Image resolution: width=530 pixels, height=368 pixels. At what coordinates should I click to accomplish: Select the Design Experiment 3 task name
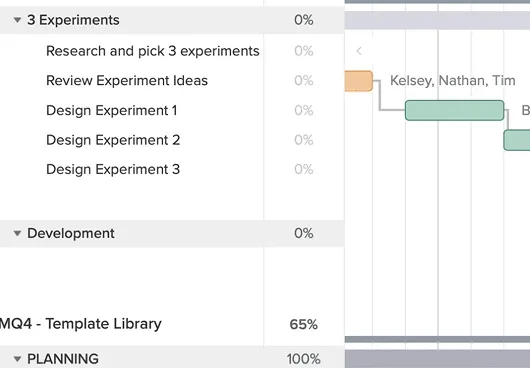tap(113, 169)
